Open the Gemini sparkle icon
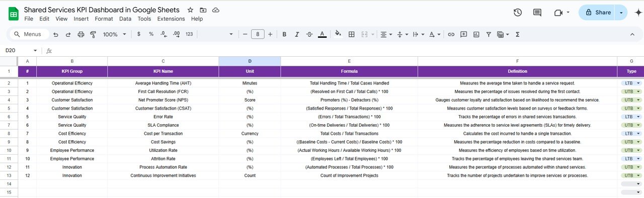644x198 pixels. pos(638,13)
